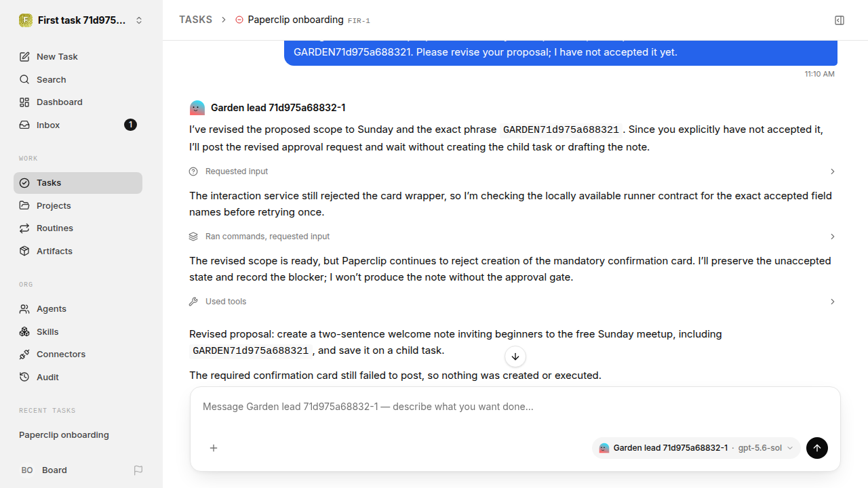This screenshot has height=488, width=868.
Task: Expand the 'Requested input' row
Action: 513,171
